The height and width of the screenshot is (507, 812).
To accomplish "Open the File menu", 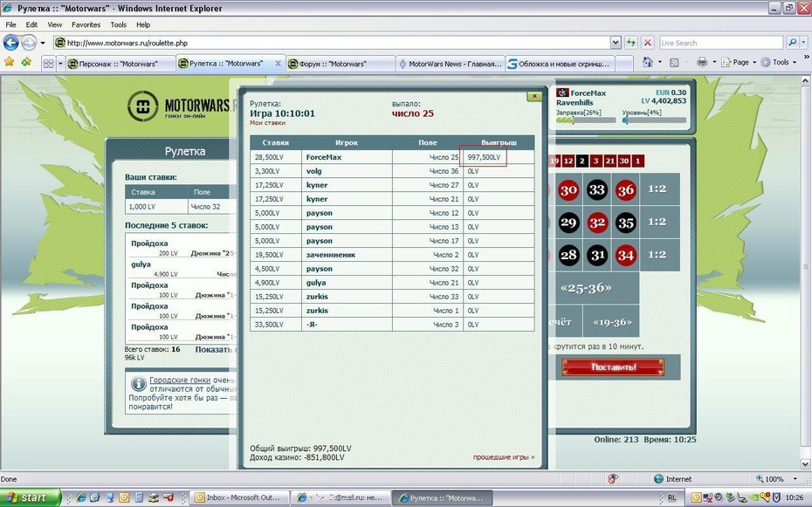I will 10,24.
